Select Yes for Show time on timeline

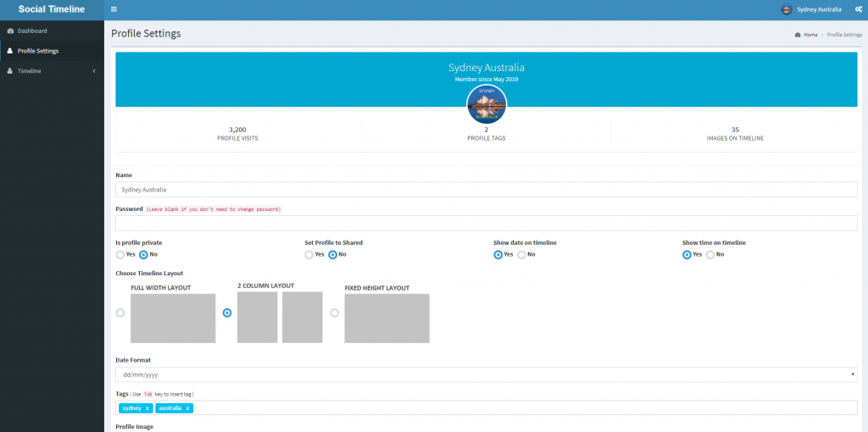click(x=687, y=255)
